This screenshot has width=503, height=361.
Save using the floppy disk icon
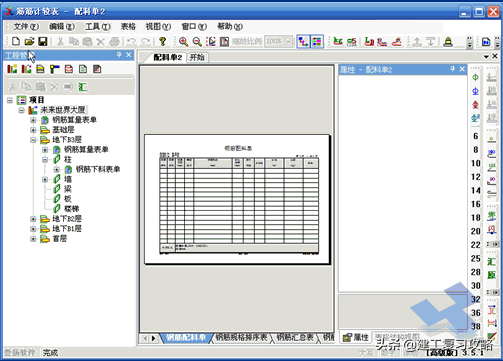(43, 41)
